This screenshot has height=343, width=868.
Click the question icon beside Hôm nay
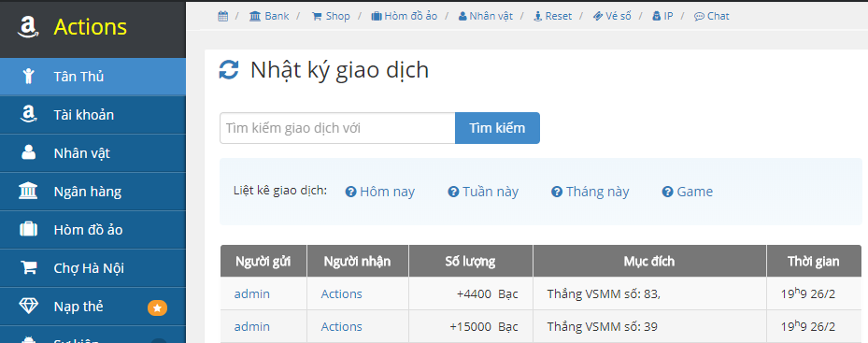click(350, 192)
